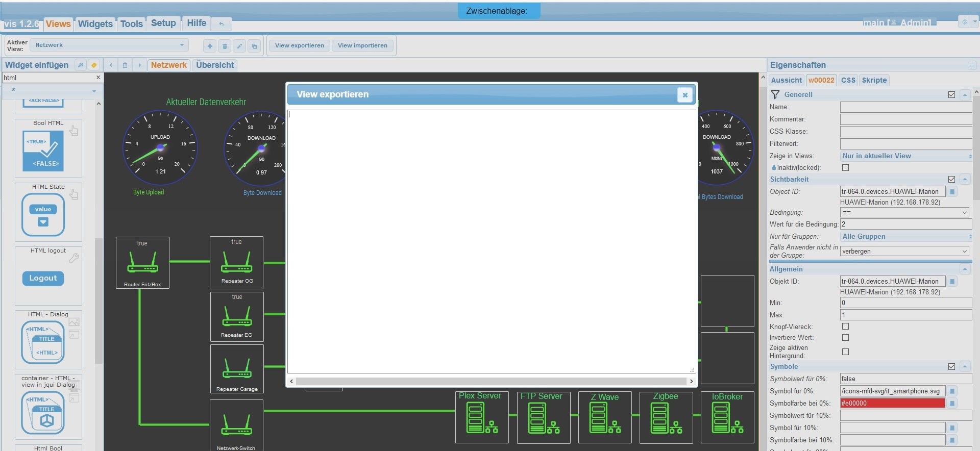Click the IoBroker server widget icon
The image size is (980, 451).
(x=727, y=417)
